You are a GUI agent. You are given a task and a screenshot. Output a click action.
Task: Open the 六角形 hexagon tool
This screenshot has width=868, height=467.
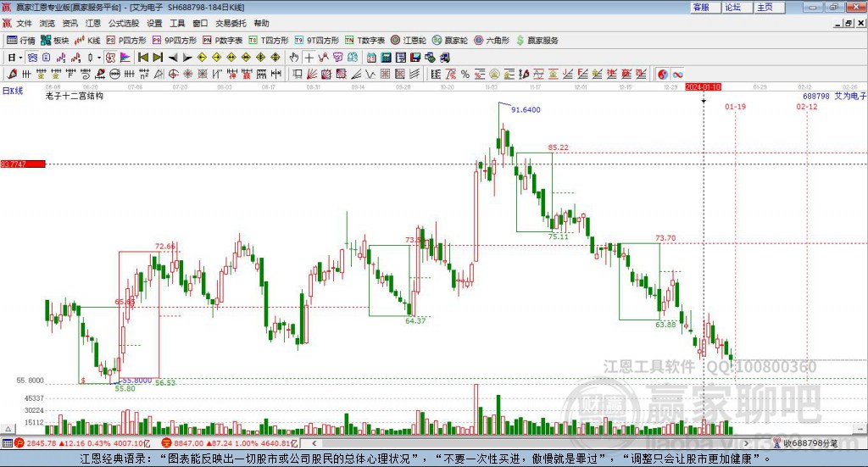click(492, 41)
